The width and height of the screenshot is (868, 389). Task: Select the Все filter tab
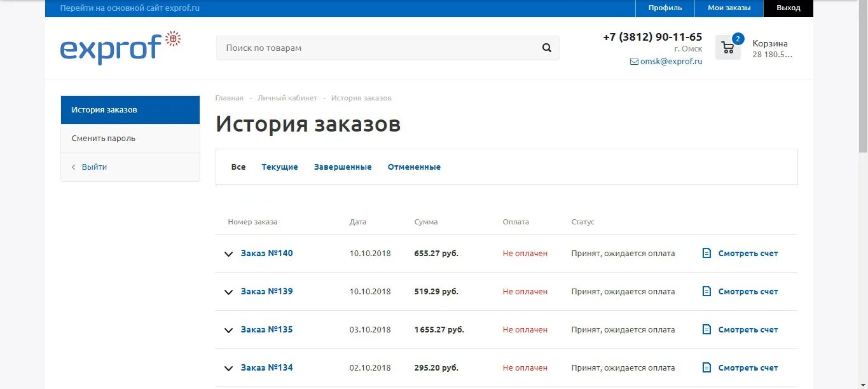(238, 167)
